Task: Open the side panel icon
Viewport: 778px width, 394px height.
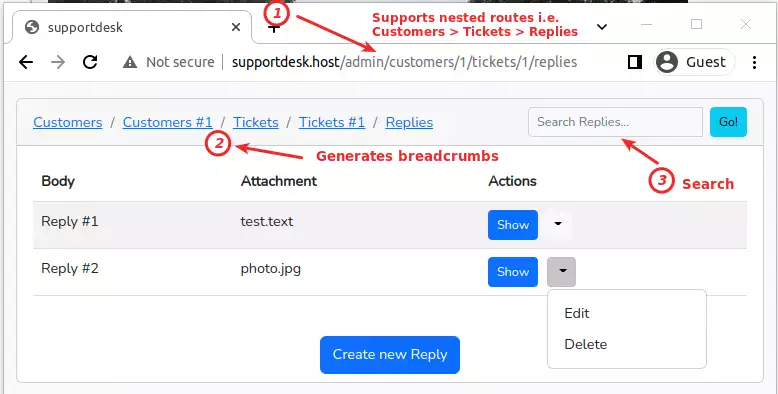Action: [635, 62]
